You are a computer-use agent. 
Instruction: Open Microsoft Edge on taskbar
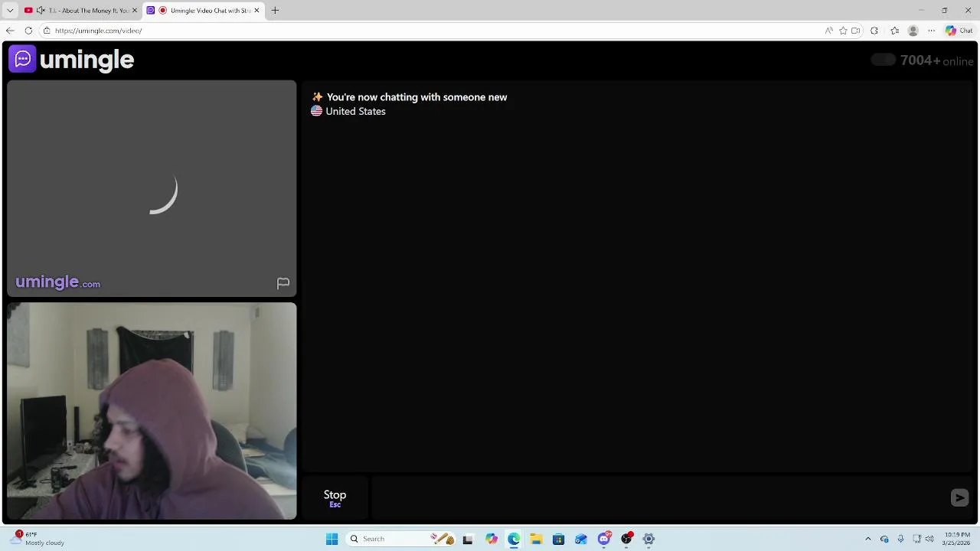pyautogui.click(x=514, y=539)
